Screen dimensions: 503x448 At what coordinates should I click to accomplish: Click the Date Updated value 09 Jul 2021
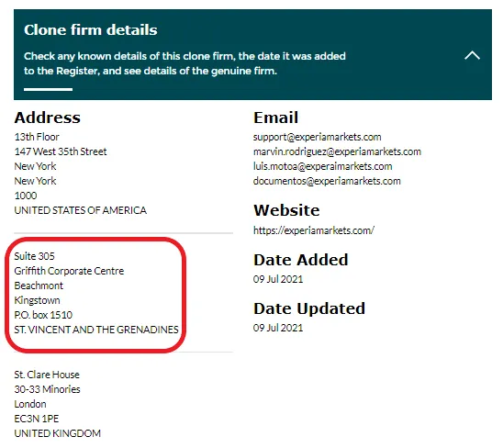[278, 328]
